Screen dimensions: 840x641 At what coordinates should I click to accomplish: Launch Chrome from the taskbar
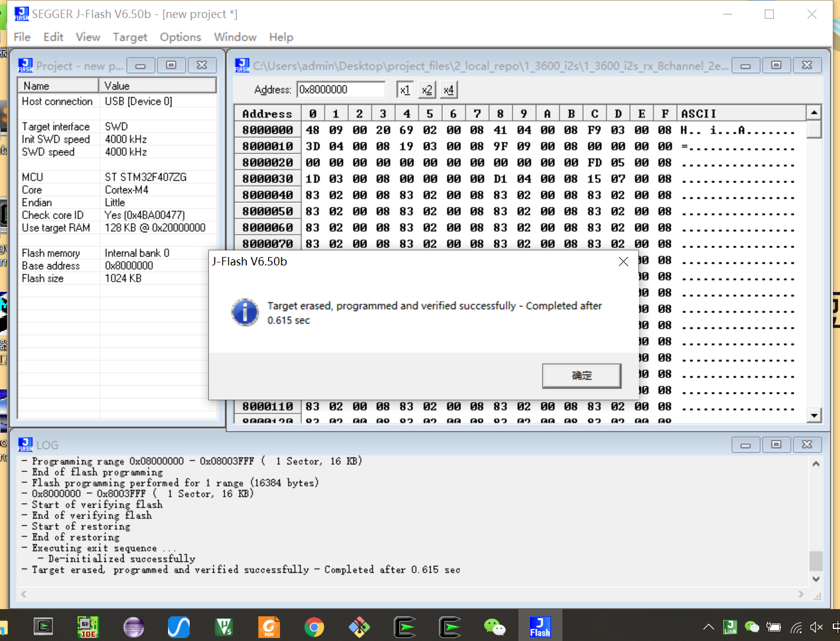(x=314, y=627)
